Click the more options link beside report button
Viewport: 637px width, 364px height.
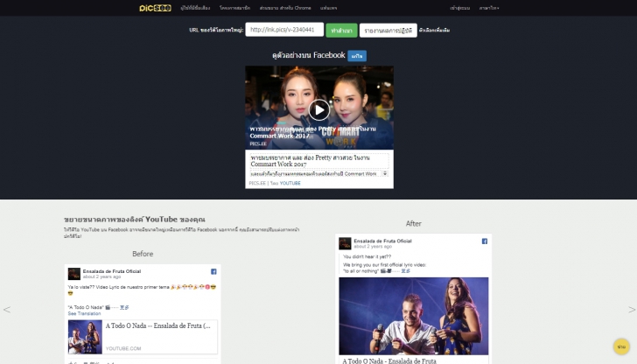434,31
